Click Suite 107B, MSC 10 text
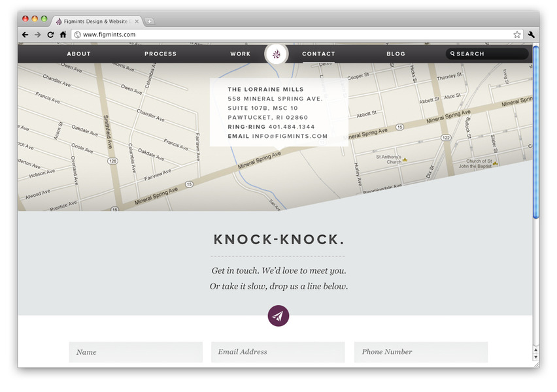This screenshot has width=557, height=392. [263, 108]
